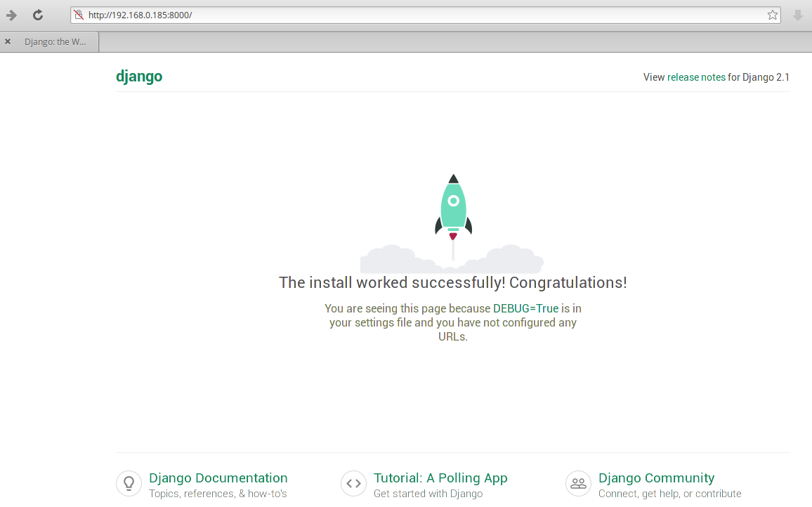812x507 pixels.
Task: Select the 'Django: the W...' tab
Action: pos(55,42)
